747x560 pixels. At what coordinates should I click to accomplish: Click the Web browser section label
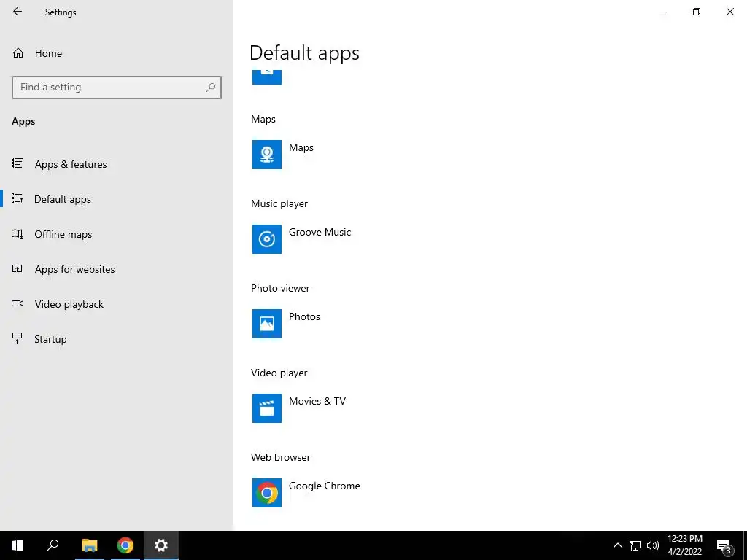pyautogui.click(x=281, y=458)
